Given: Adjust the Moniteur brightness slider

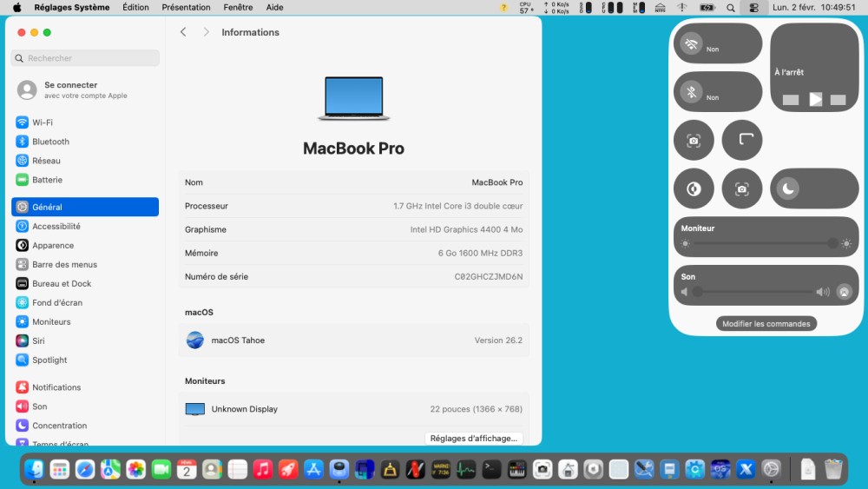Looking at the screenshot, I should (x=766, y=244).
